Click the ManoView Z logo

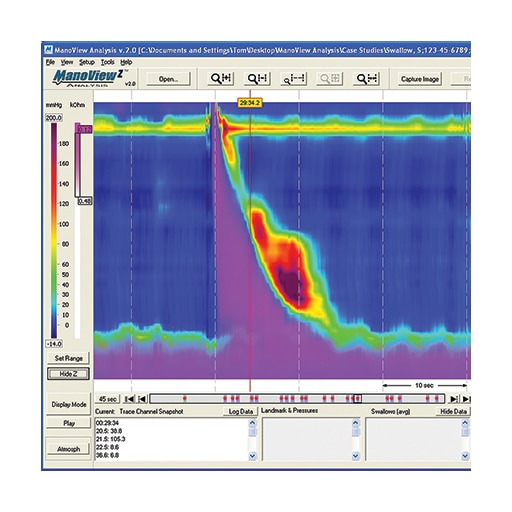click(89, 78)
